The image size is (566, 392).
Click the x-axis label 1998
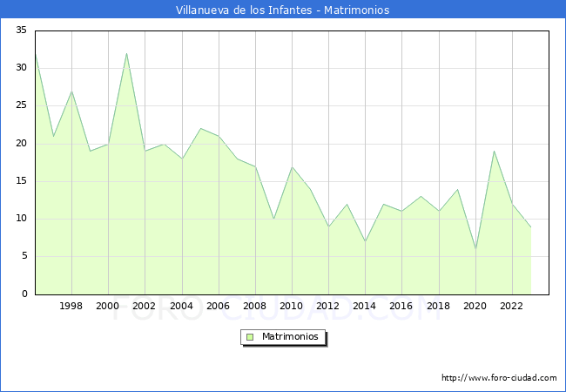coord(71,306)
